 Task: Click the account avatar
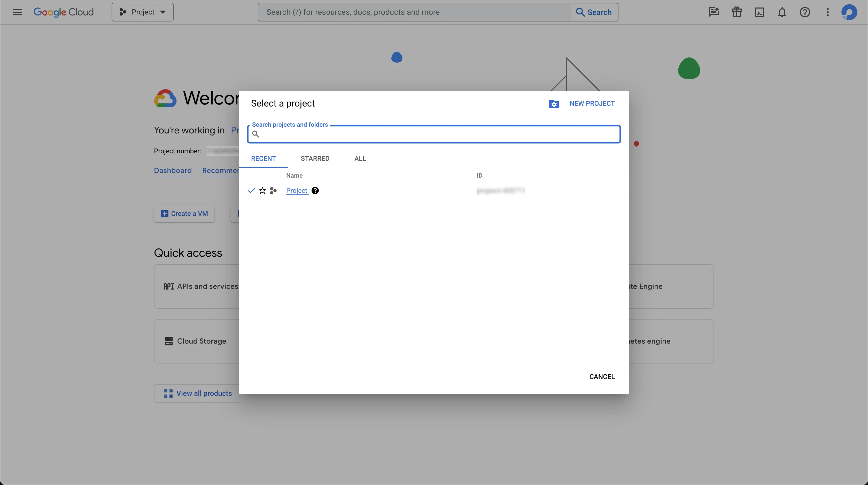click(849, 12)
